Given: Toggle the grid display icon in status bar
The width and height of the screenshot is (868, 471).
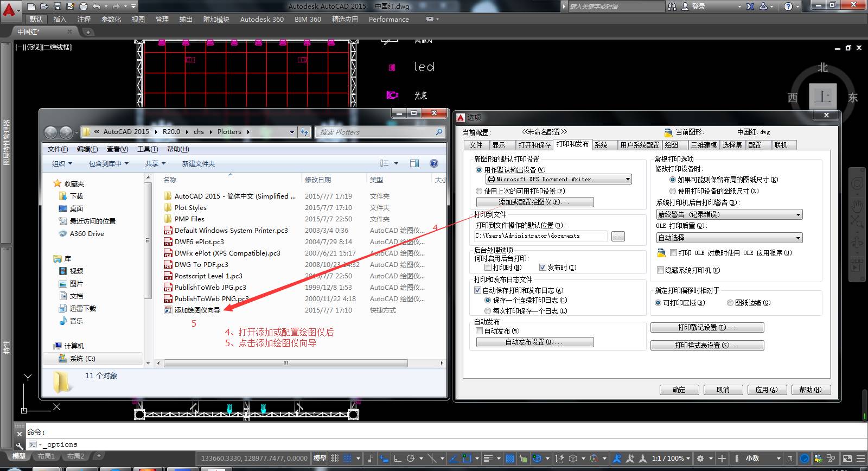Looking at the screenshot, I should tap(335, 458).
